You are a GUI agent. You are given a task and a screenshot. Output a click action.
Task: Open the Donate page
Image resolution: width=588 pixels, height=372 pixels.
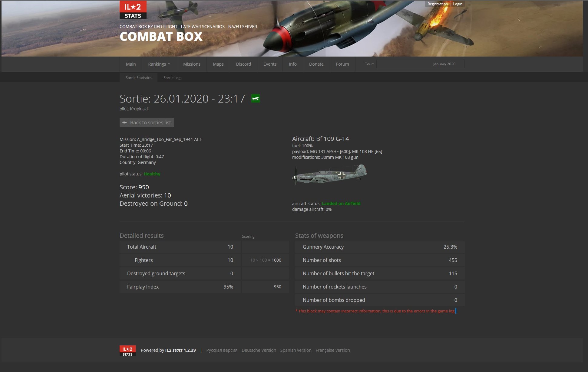coord(316,64)
